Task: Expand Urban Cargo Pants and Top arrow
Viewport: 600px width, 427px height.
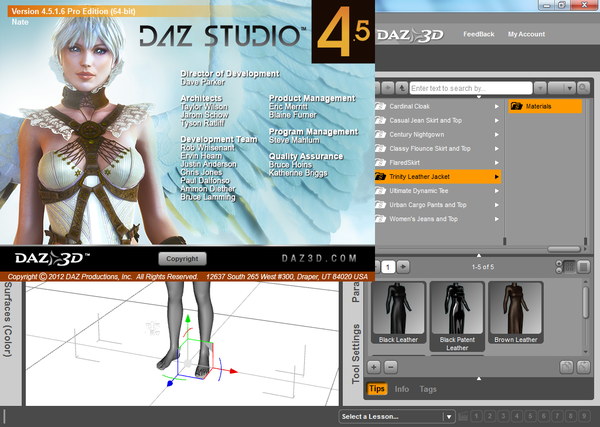Action: click(x=496, y=205)
